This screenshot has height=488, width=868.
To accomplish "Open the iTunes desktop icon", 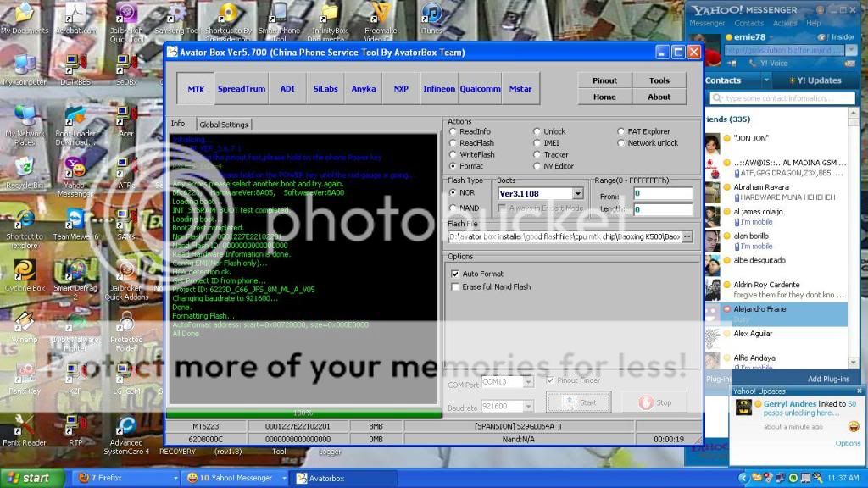I will pyautogui.click(x=431, y=14).
